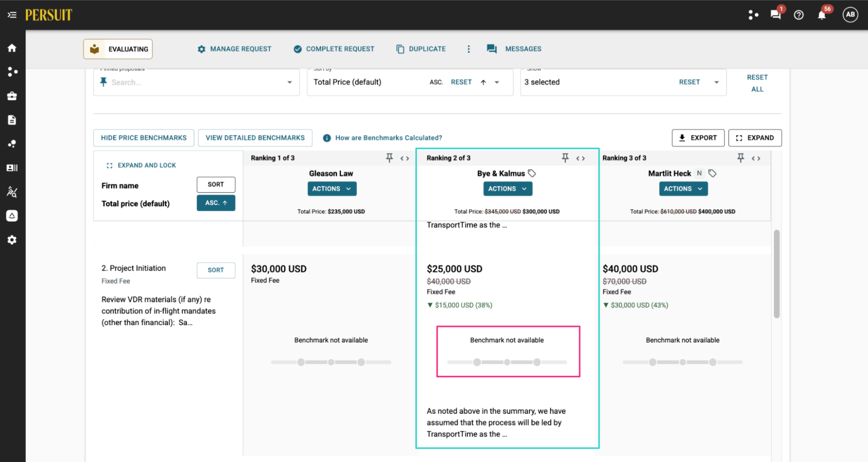The image size is (868, 462).
Task: Open the contacts list sidebar icon
Action: [12, 168]
